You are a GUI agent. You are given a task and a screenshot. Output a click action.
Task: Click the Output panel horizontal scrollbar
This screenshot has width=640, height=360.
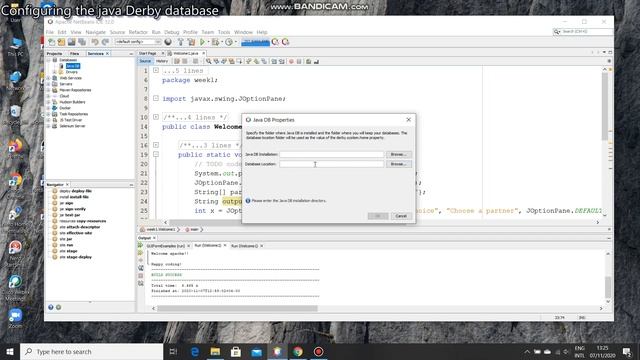(x=238, y=309)
